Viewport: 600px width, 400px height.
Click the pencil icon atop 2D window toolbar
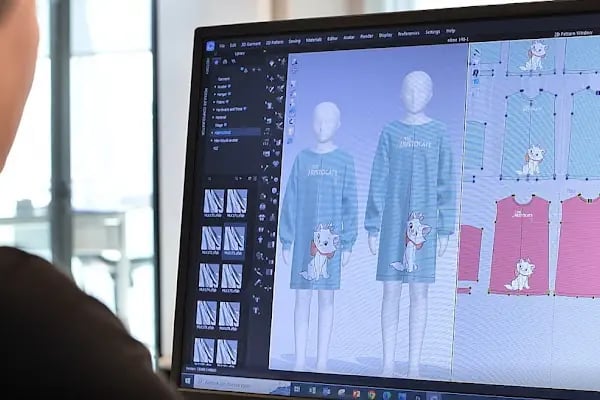[x=476, y=52]
